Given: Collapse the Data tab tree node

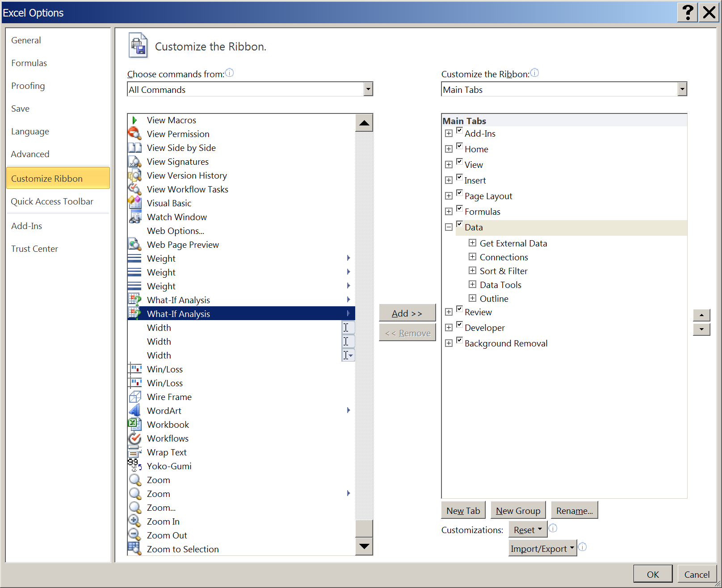Looking at the screenshot, I should pos(449,227).
